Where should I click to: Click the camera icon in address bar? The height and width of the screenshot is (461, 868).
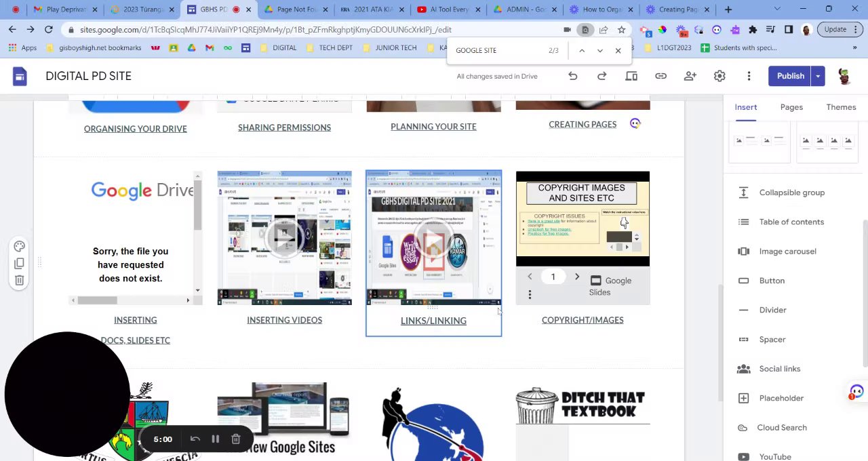(x=568, y=30)
